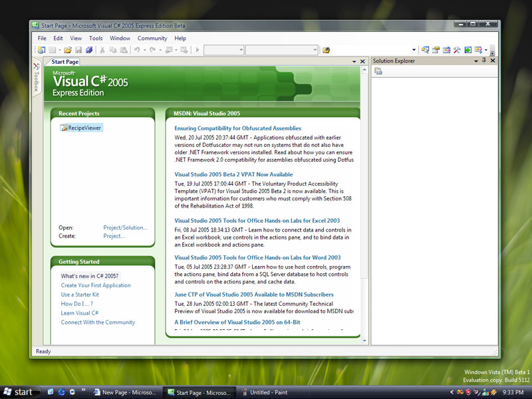
Task: Click the Create Project... link
Action: pyautogui.click(x=114, y=236)
